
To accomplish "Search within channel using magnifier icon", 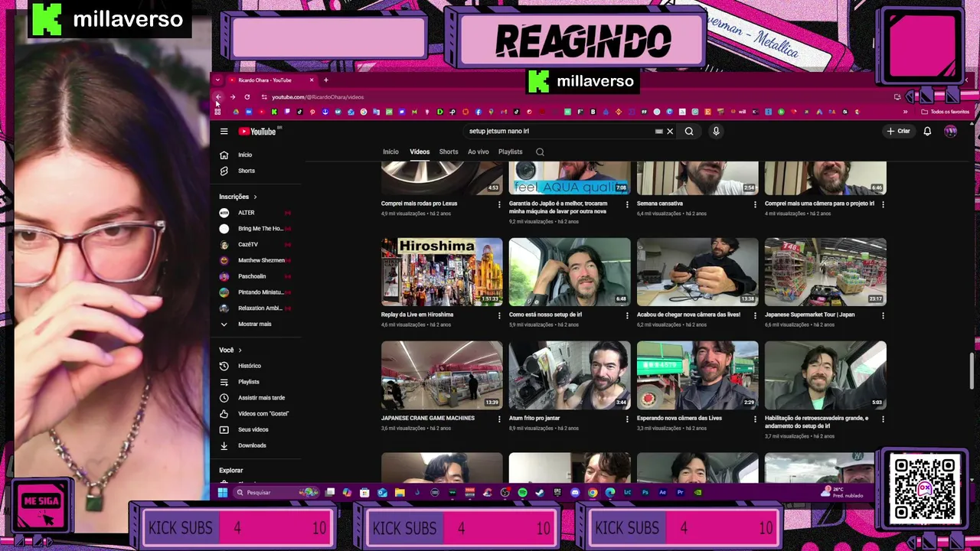I will pos(540,152).
